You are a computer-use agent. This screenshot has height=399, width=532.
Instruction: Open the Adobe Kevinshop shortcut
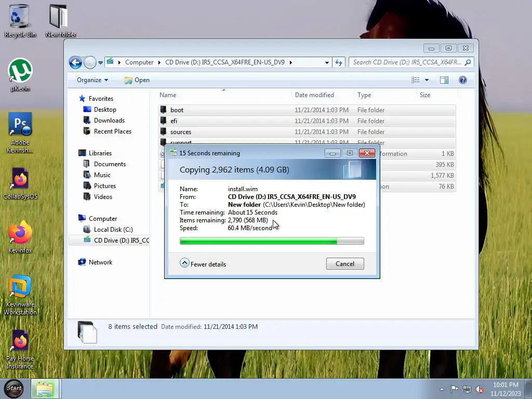tap(20, 132)
